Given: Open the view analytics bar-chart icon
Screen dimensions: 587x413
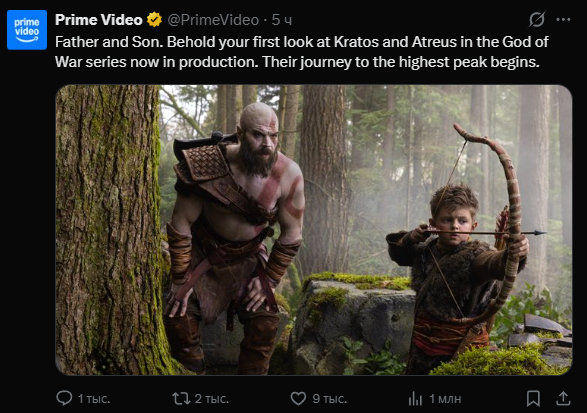Looking at the screenshot, I should 415,398.
